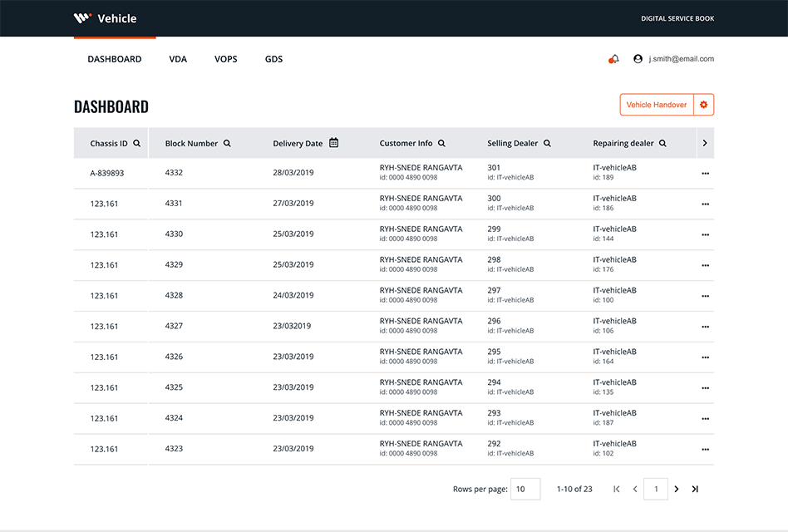
Task: Click the user account avatar icon
Action: point(637,59)
